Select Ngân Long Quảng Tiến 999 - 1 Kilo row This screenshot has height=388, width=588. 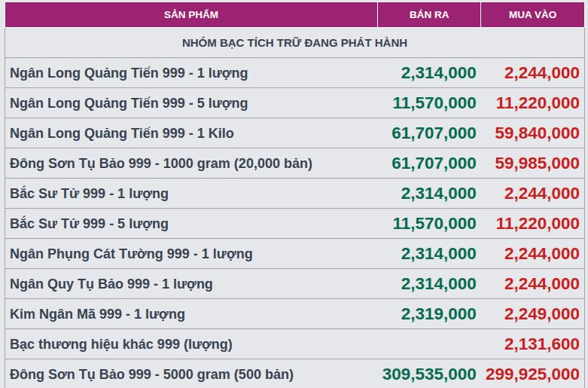294,133
